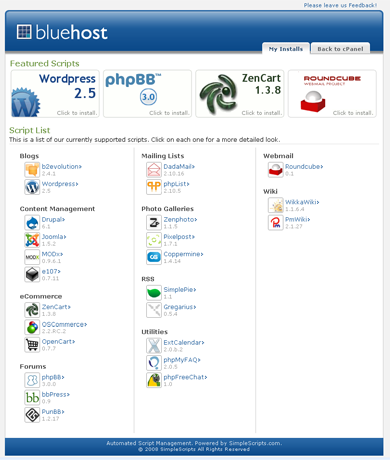
Task: Click the phpBB icon under Forums
Action: click(32, 380)
